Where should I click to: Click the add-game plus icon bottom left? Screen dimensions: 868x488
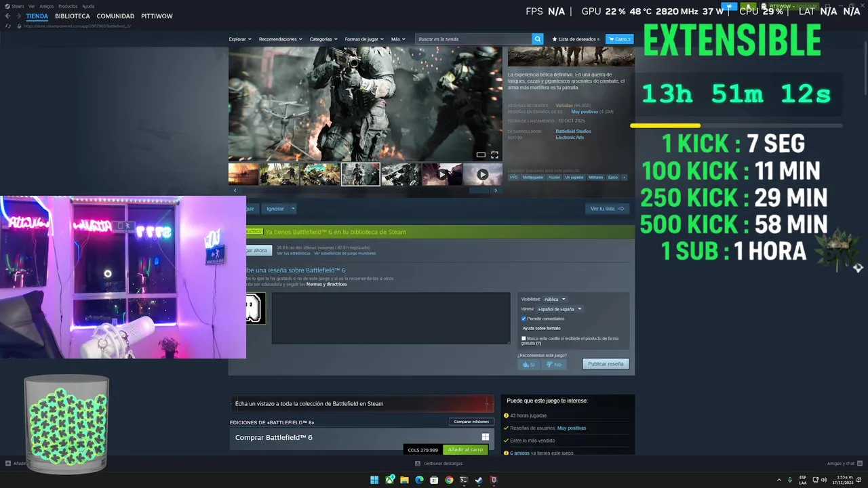point(8,464)
